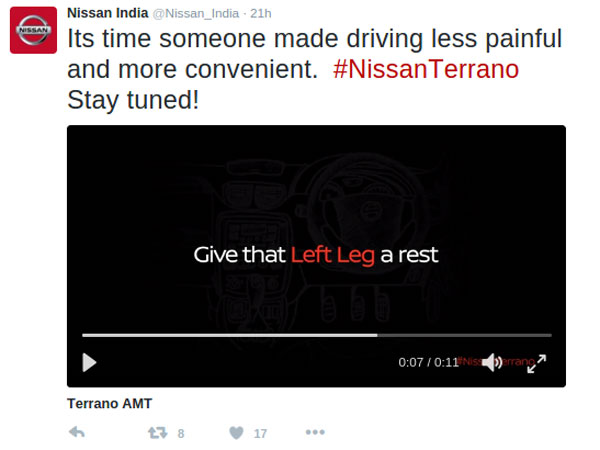Open the three-dot more options menu

[x=315, y=432]
